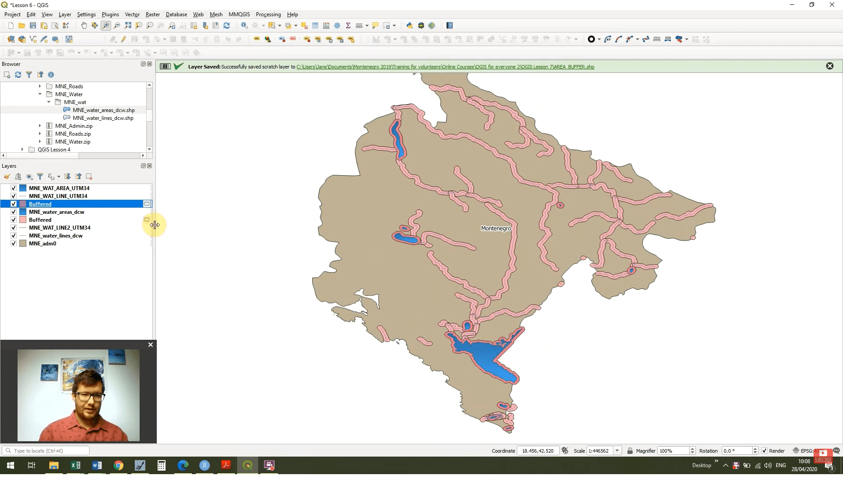Activate Zoom In tool

[x=105, y=25]
